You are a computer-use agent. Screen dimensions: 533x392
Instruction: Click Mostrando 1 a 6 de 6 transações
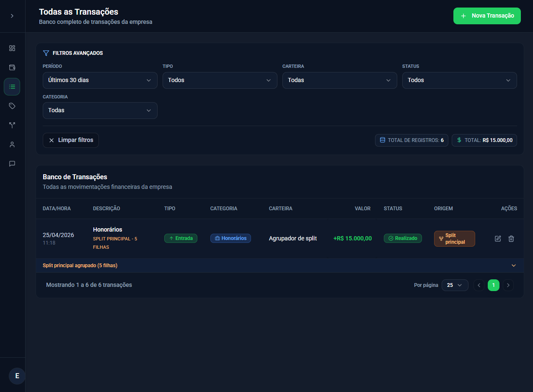coord(89,285)
